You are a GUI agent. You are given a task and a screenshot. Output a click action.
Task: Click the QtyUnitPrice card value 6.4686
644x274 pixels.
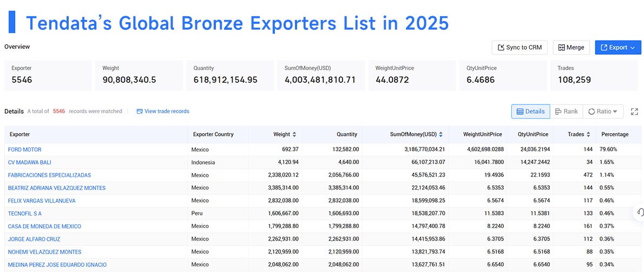[481, 80]
